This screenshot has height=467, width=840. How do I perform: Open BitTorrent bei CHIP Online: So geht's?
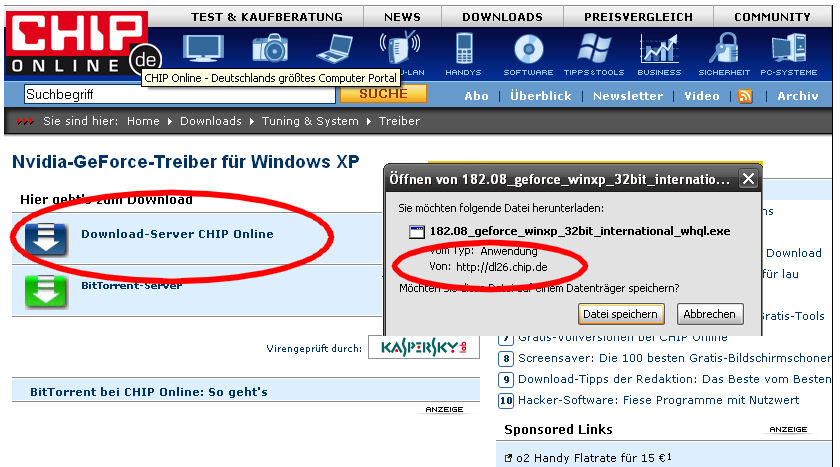point(149,392)
